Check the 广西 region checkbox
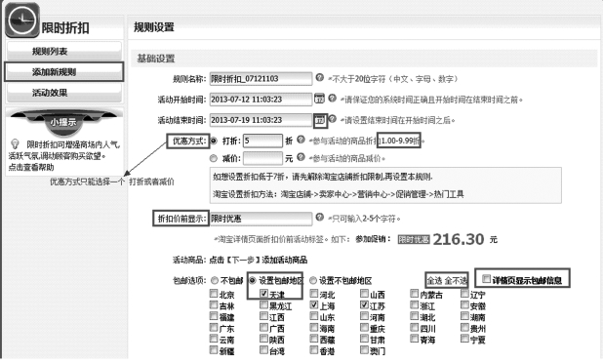The image size is (603, 364). coord(263,327)
